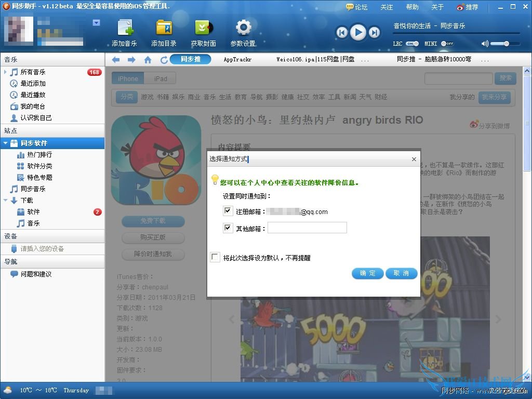Viewport: 532px width, 399px height.
Task: Go back with the left arrow
Action: [x=116, y=60]
